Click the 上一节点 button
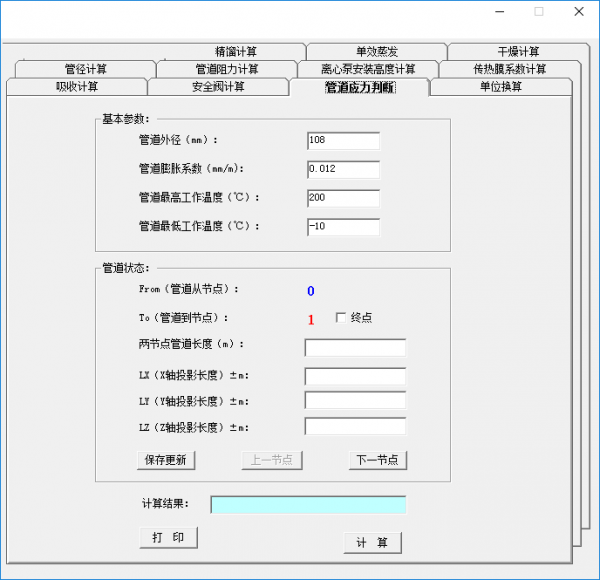 tap(272, 460)
